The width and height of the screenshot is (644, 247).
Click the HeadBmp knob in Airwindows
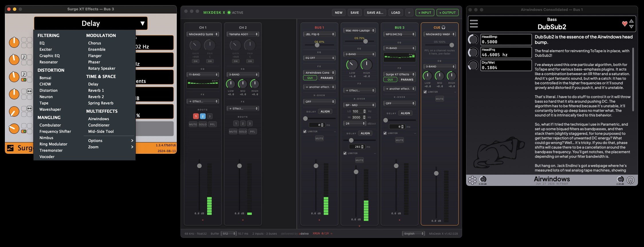coord(473,39)
